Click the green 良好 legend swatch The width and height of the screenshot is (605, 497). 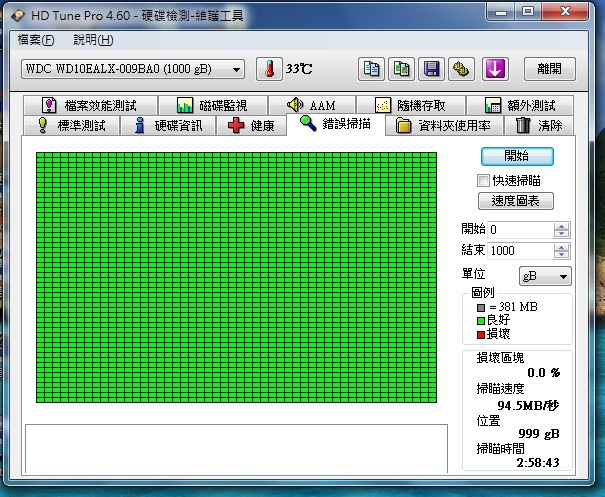click(x=481, y=321)
